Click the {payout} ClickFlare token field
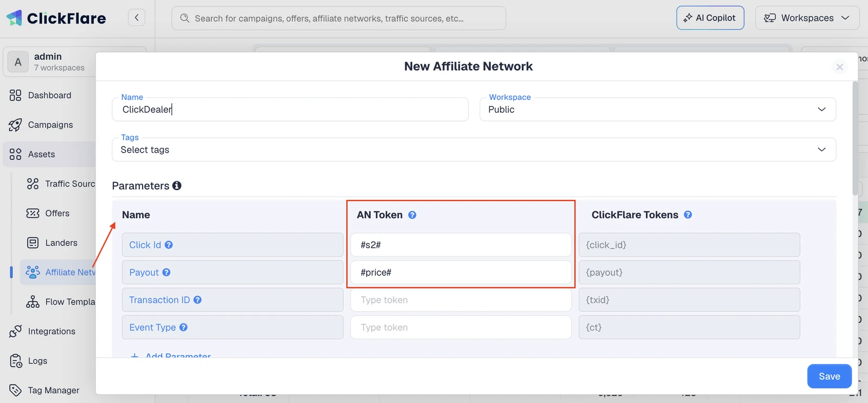The height and width of the screenshot is (403, 868). click(690, 273)
